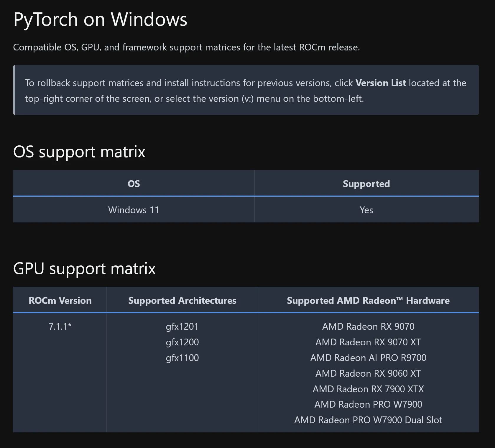Click the gfx1100 architecture entry
This screenshot has width=495, height=448.
182,358
